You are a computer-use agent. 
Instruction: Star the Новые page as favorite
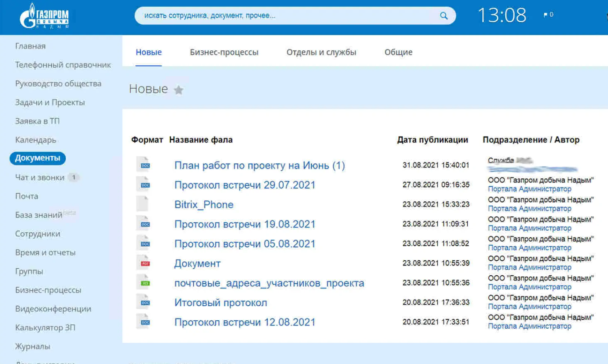pyautogui.click(x=178, y=90)
